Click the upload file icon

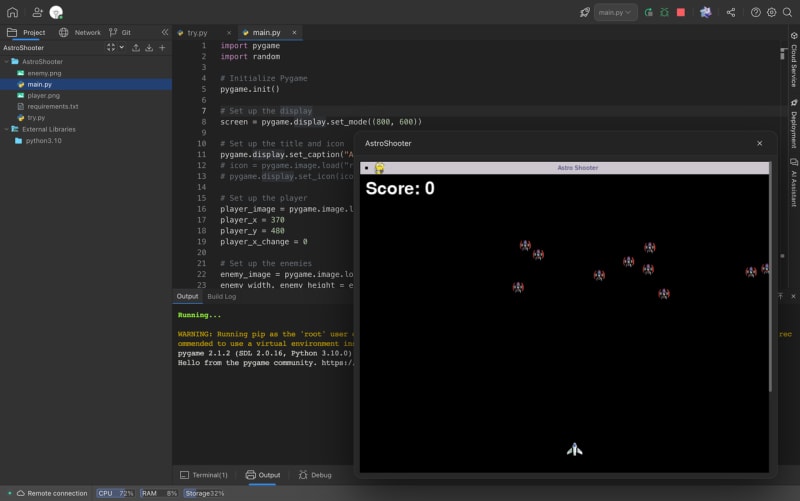[x=136, y=47]
